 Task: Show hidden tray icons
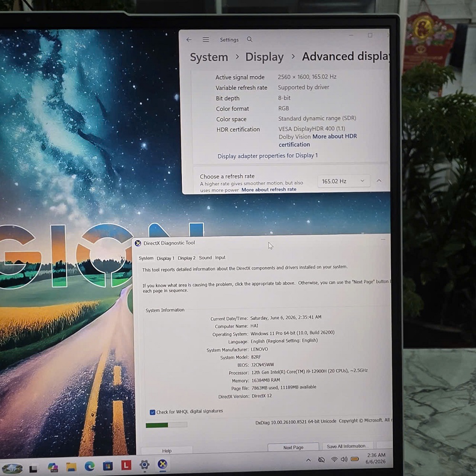click(x=308, y=460)
